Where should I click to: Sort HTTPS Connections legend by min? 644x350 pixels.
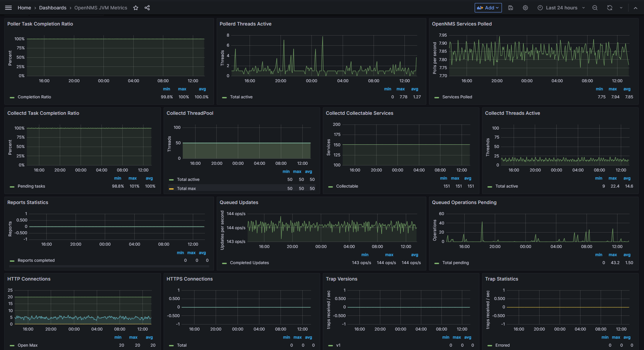coord(286,337)
